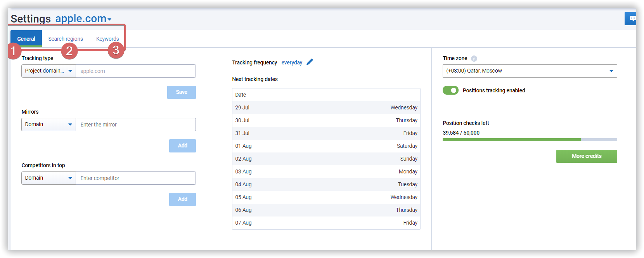Click the 39,584 / 50,000 checks value

461,133
